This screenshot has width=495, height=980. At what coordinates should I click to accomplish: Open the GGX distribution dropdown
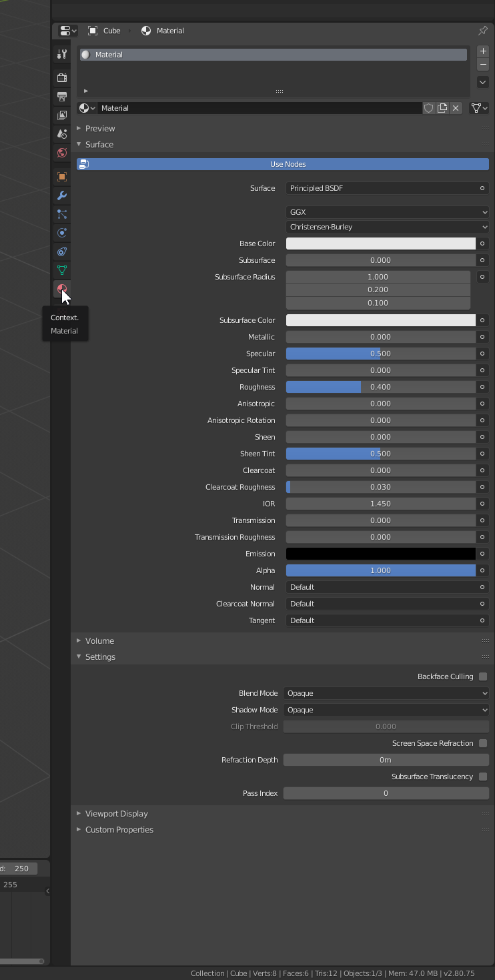[x=388, y=212]
